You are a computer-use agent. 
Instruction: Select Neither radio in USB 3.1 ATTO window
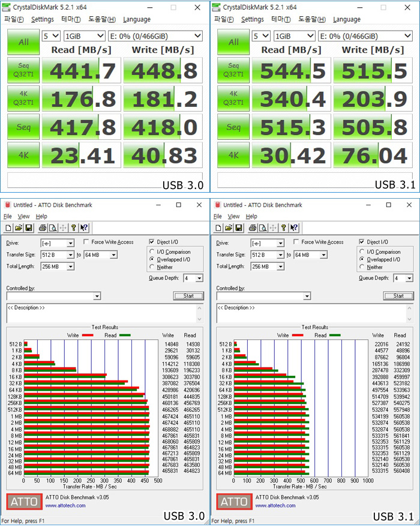[x=362, y=267]
